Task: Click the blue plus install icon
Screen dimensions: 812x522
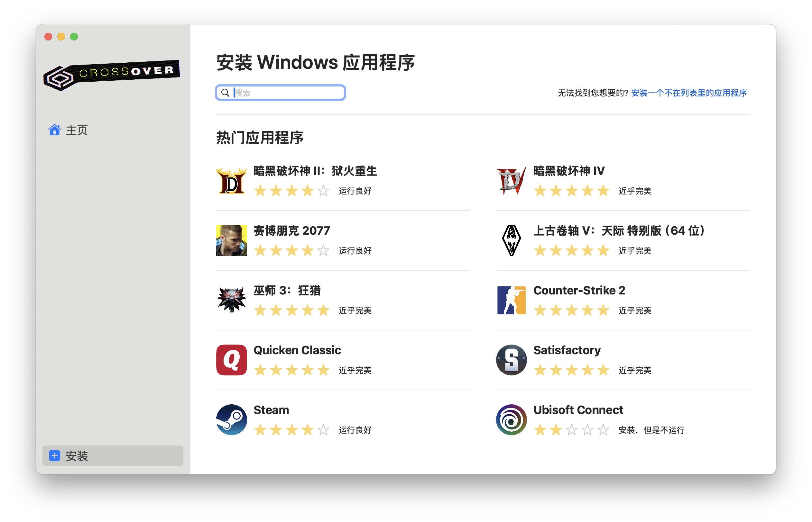Action: click(x=54, y=455)
